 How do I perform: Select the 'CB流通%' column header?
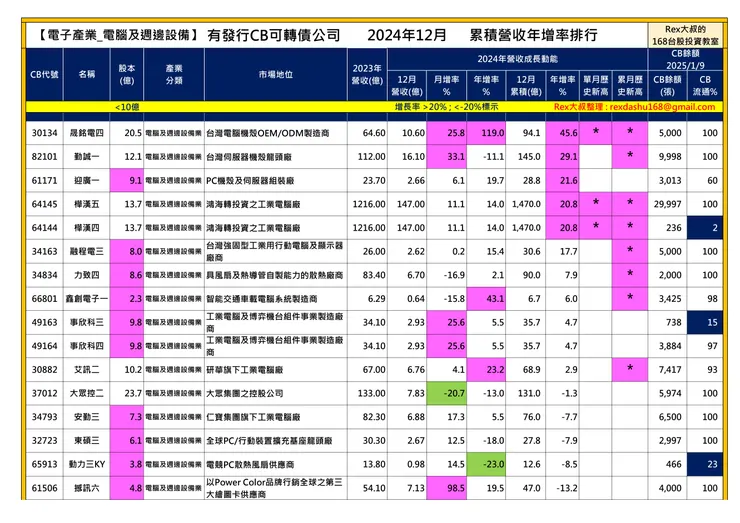point(705,85)
